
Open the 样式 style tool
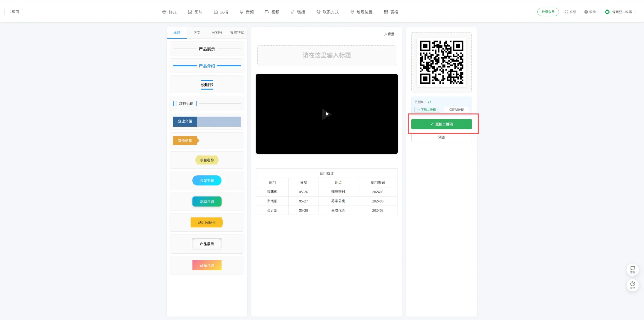click(x=169, y=12)
